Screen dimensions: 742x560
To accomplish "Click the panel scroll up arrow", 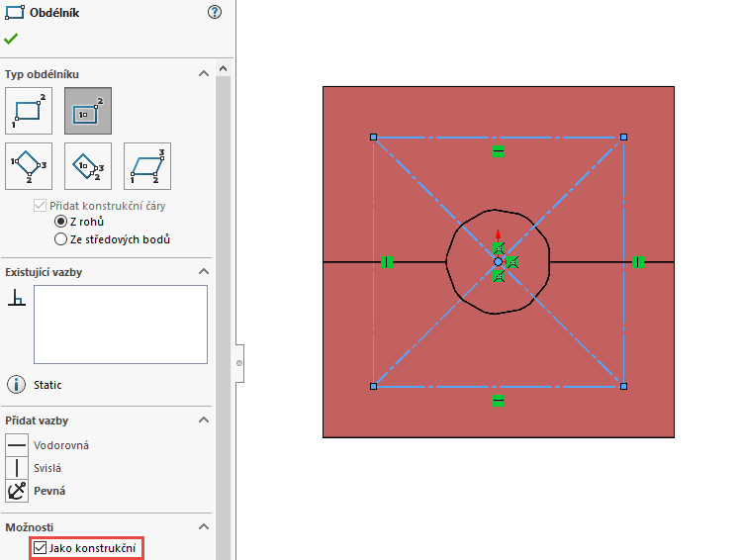I will tap(223, 68).
